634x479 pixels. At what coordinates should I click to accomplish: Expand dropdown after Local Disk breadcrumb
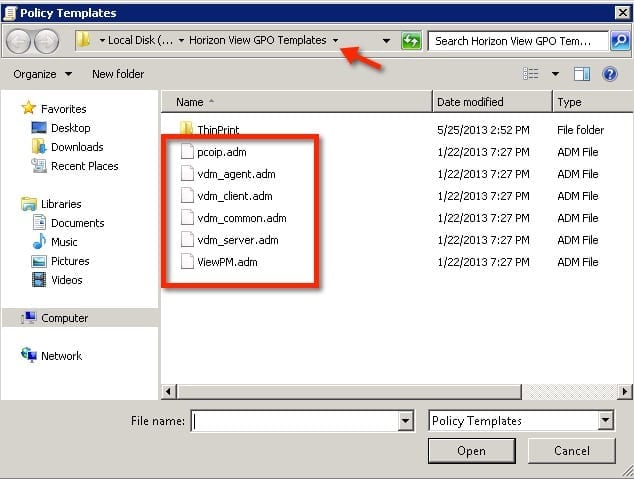tap(181, 40)
